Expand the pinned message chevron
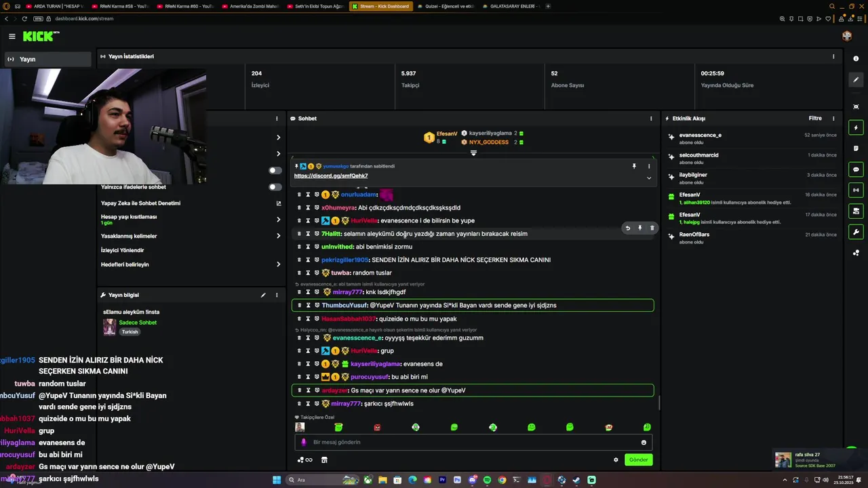Viewport: 868px width, 488px height. [648, 178]
